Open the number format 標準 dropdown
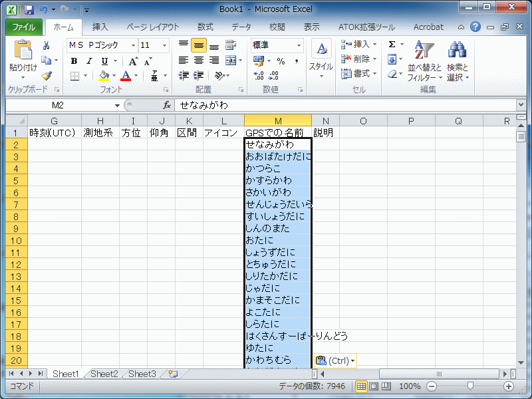Screen dimensions: 532x399 pyautogui.click(x=299, y=45)
